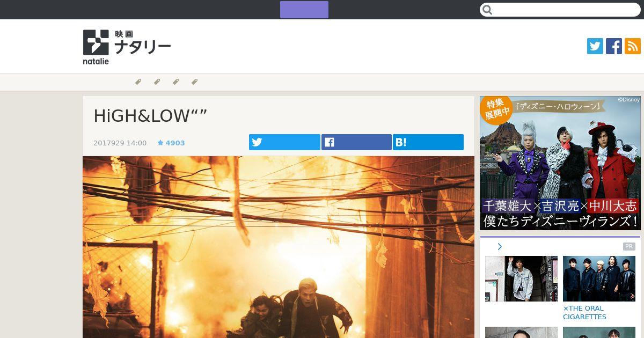The width and height of the screenshot is (644, 338).
Task: Click the article date 2017929 14:00
Action: pyautogui.click(x=120, y=143)
